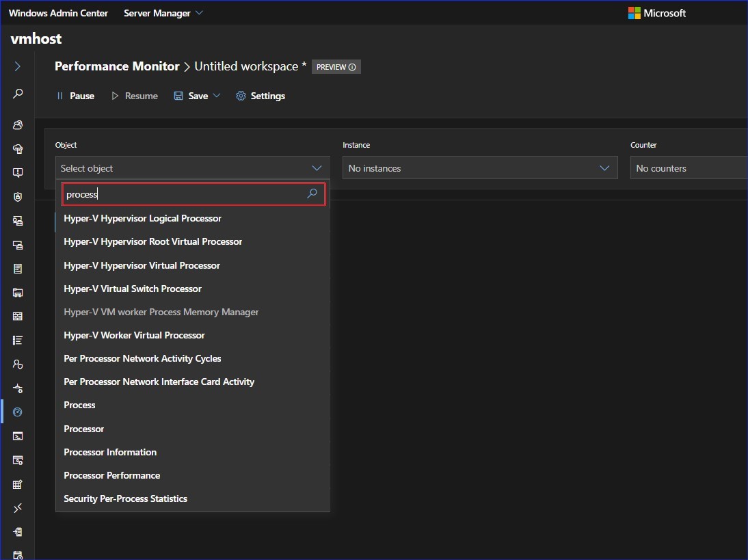Screen dimensions: 748x560
Task: Open workspace Settings
Action: pos(261,96)
